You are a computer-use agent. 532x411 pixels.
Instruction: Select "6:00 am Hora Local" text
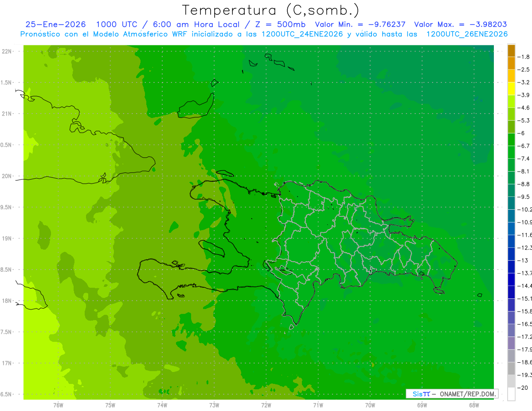196,24
